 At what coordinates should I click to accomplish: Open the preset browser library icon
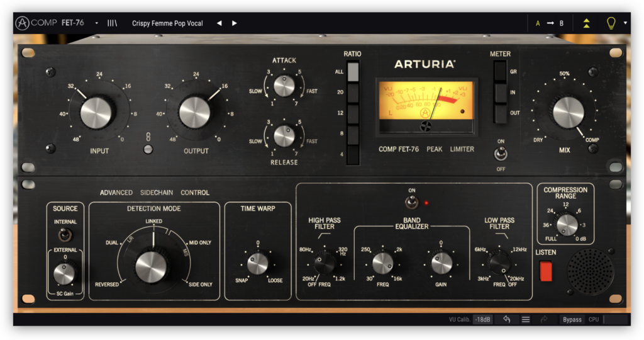(112, 23)
